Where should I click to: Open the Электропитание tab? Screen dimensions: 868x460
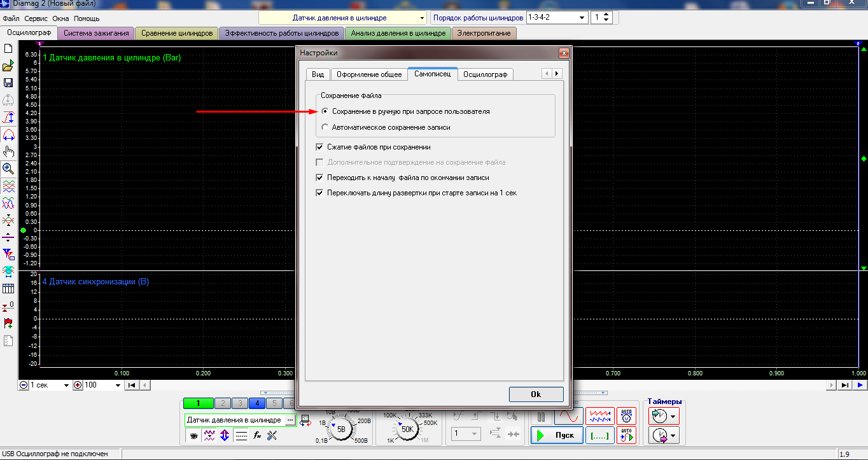484,33
